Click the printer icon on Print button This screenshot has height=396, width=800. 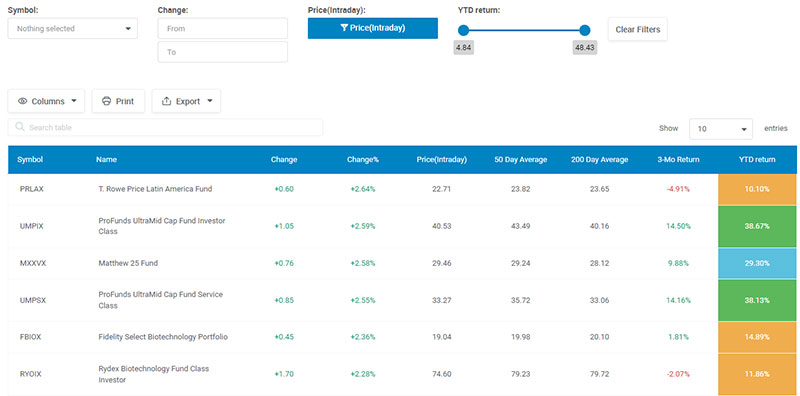pos(106,101)
